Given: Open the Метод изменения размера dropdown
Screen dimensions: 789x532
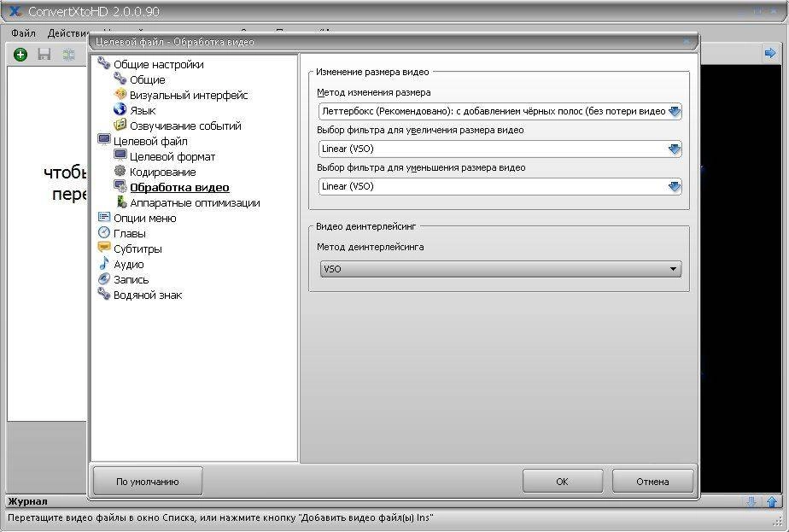Looking at the screenshot, I should click(500, 111).
